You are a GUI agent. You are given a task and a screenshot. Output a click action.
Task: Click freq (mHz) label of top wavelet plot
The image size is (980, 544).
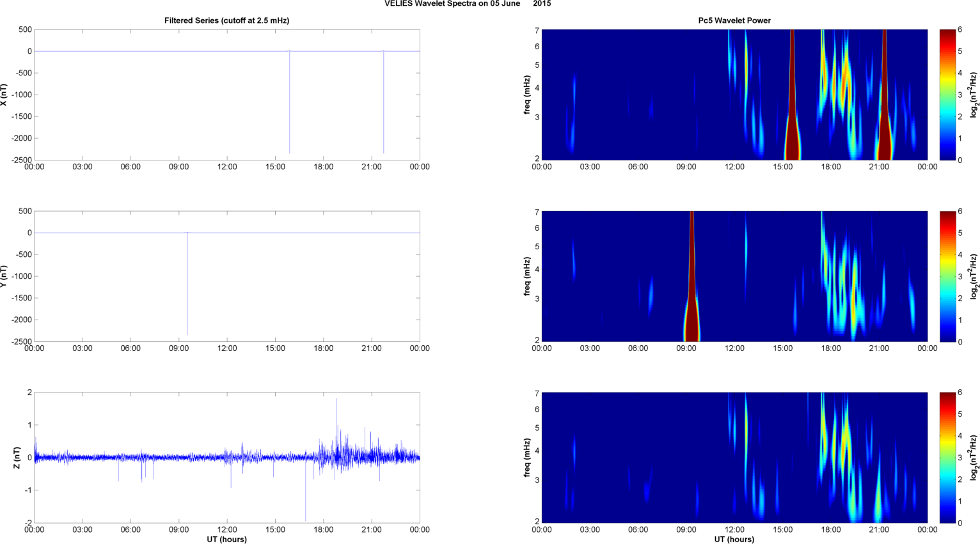point(526,95)
